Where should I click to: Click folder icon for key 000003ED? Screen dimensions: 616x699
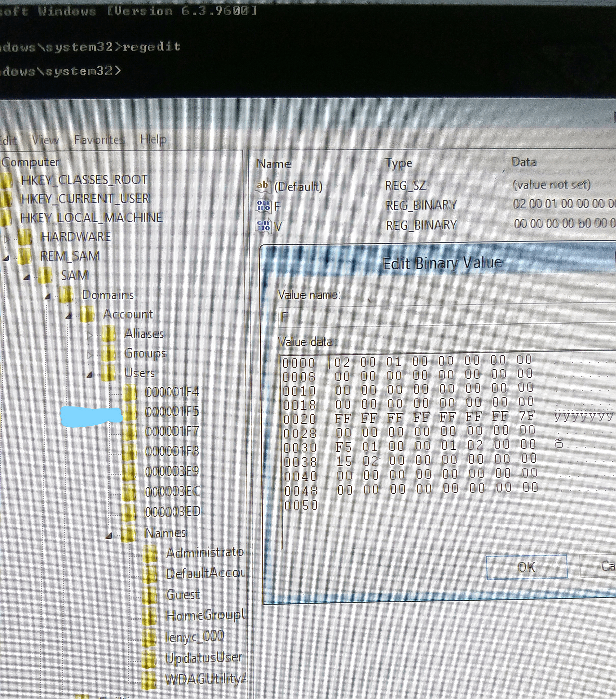tap(129, 512)
